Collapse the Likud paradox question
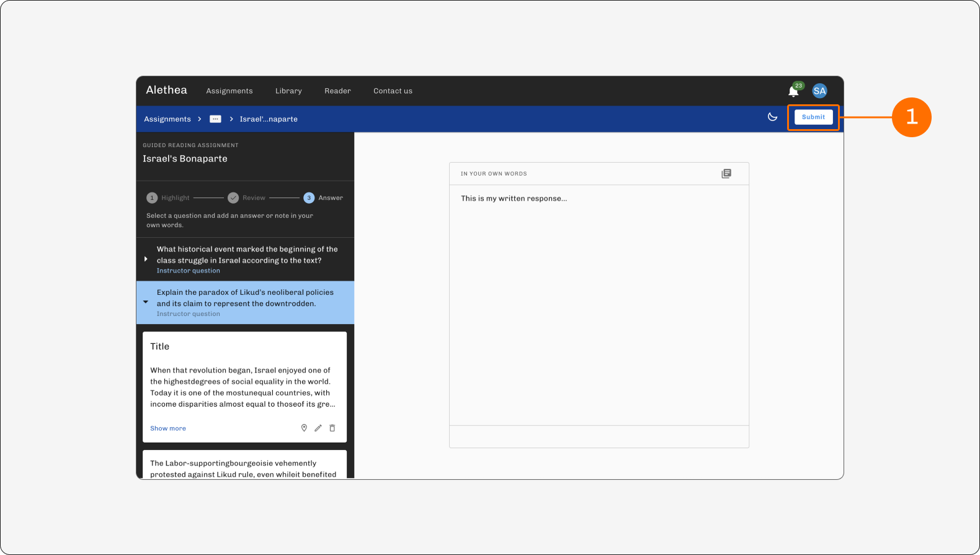The height and width of the screenshot is (555, 980). (146, 302)
